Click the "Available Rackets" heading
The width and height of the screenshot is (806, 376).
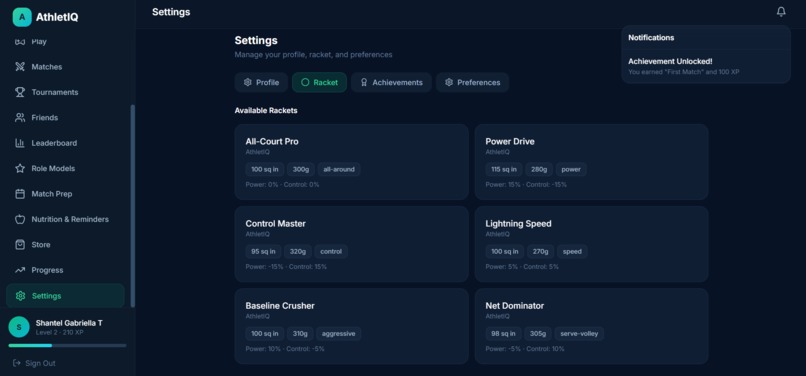266,111
